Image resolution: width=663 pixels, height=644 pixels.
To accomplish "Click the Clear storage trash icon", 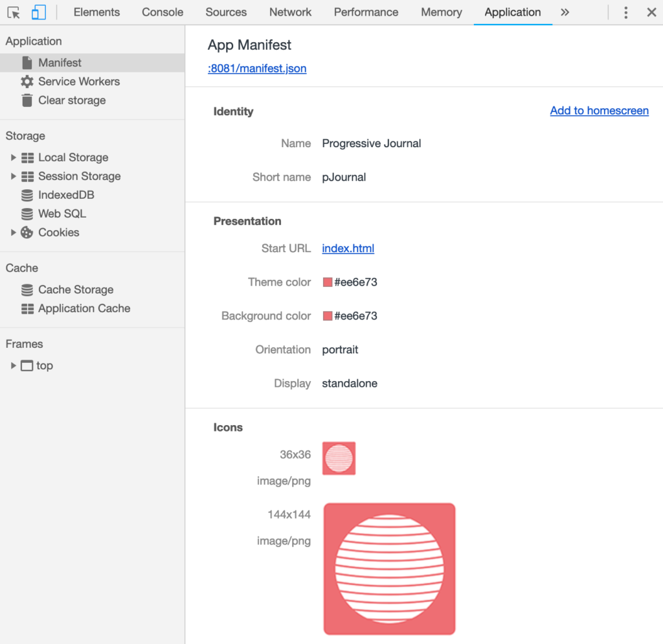I will pyautogui.click(x=26, y=100).
